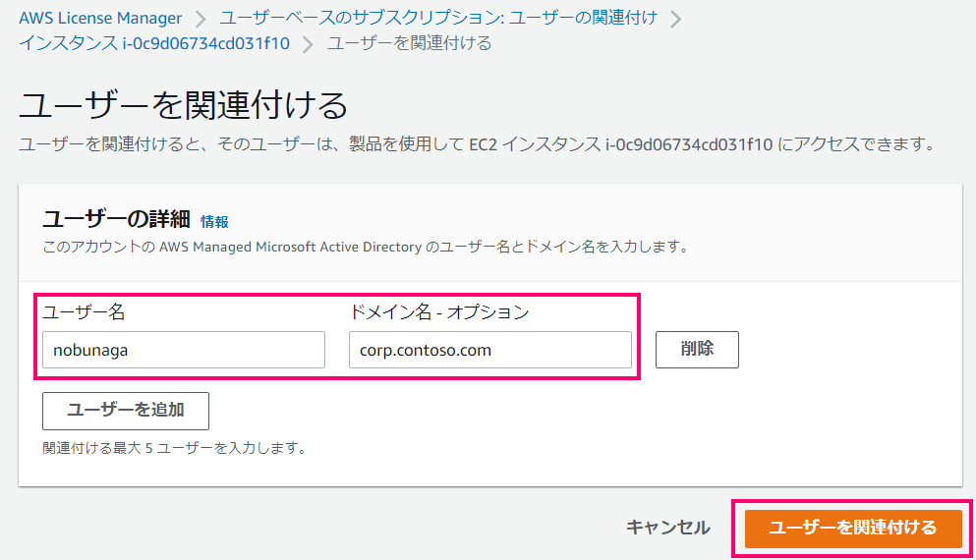Image resolution: width=976 pixels, height=560 pixels.
Task: Click the chevron after ユーザーの関連付け breadcrumb
Action: (x=676, y=19)
